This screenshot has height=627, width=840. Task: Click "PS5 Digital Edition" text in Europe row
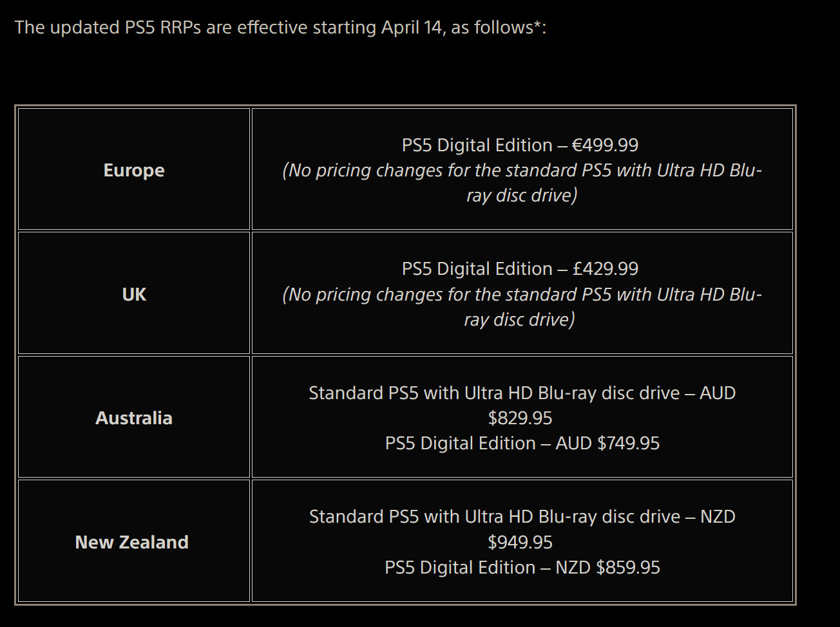click(x=477, y=145)
